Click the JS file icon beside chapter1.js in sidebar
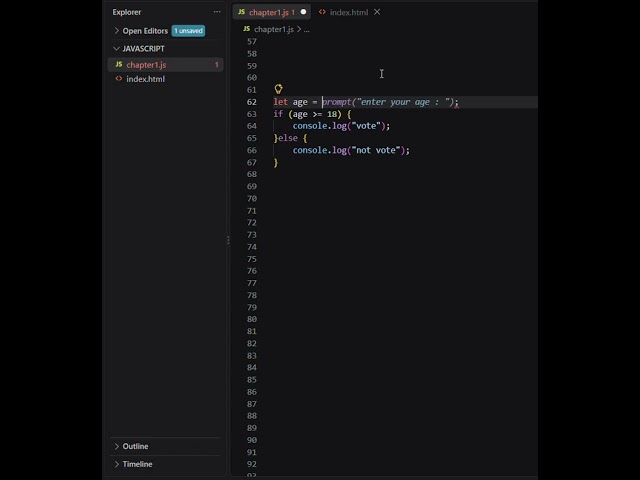The width and height of the screenshot is (640, 480). coord(119,64)
